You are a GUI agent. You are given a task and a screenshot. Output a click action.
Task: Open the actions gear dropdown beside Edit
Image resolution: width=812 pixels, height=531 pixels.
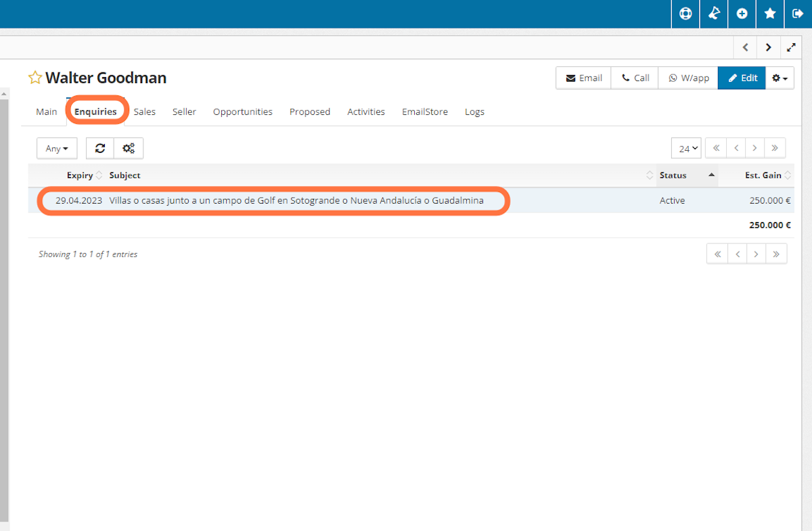[x=780, y=78]
